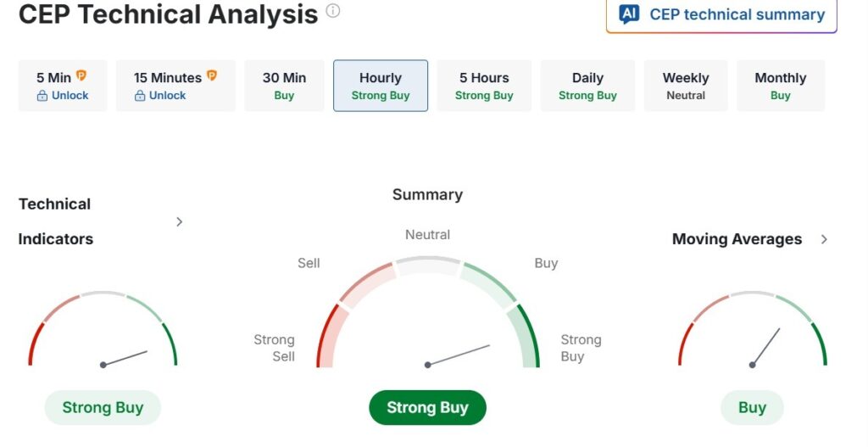Click the dark green Strong Buy summary badge

point(427,408)
